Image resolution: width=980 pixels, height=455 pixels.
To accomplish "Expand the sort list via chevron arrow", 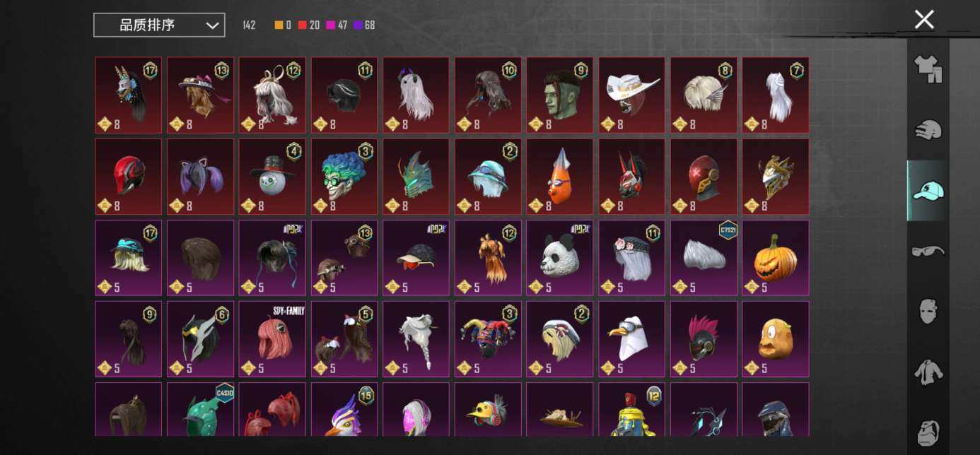I will tap(212, 25).
